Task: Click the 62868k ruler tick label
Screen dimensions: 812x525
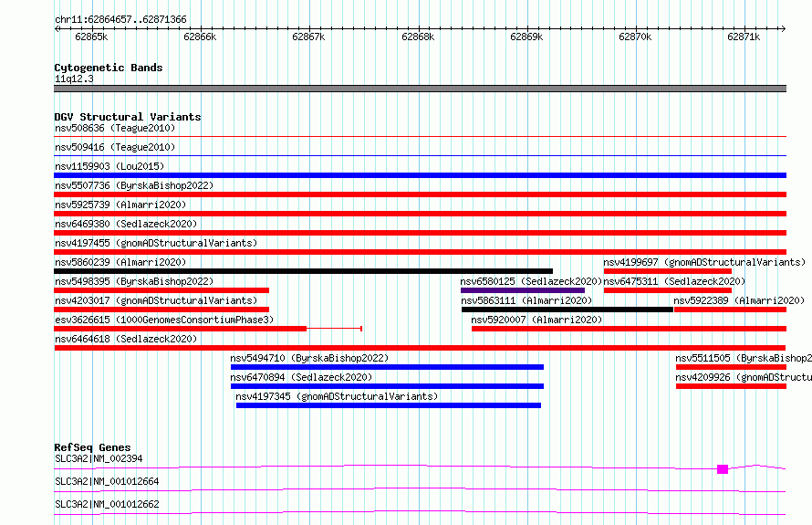Action: (418, 37)
